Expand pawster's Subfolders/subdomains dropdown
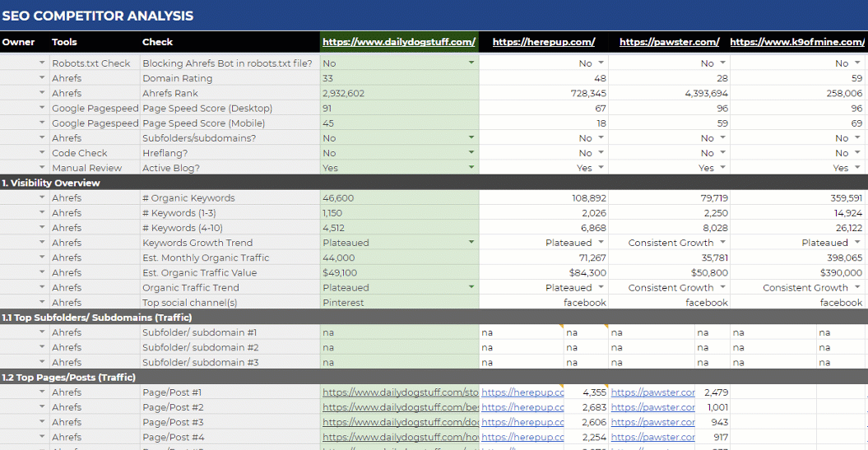The width and height of the screenshot is (868, 450). coord(722,138)
